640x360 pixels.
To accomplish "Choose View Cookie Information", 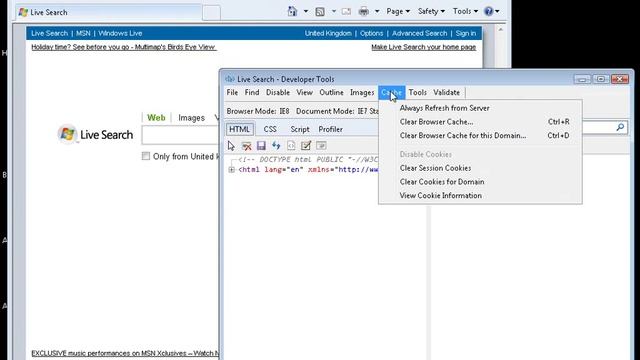I will 480,196.
